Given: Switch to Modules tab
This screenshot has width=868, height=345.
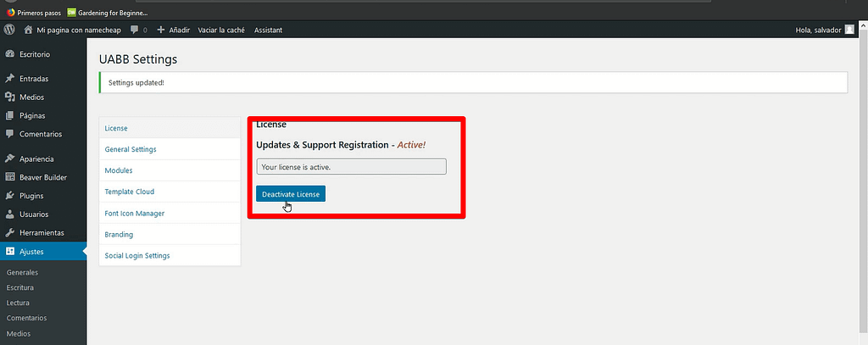Looking at the screenshot, I should [170, 170].
